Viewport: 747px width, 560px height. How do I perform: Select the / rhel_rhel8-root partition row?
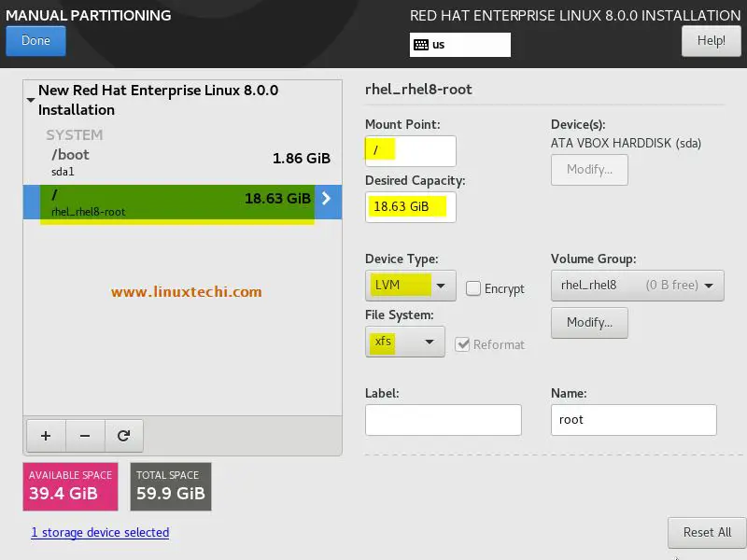pyautogui.click(x=182, y=202)
